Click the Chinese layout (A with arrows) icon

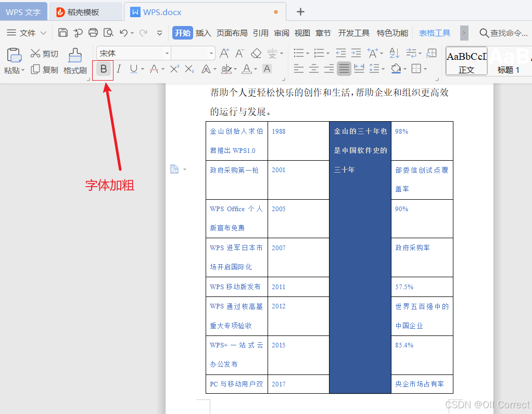(x=373, y=53)
